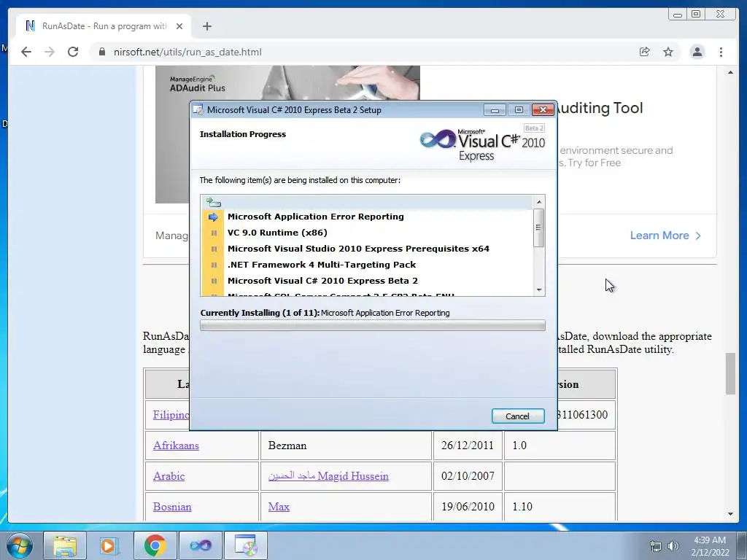Click the blue arrow beside Error Reporting
The width and height of the screenshot is (747, 560).
[x=213, y=217]
